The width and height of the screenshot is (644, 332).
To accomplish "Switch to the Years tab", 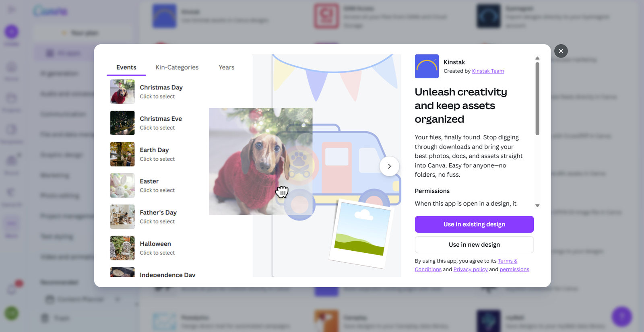I will [227, 67].
